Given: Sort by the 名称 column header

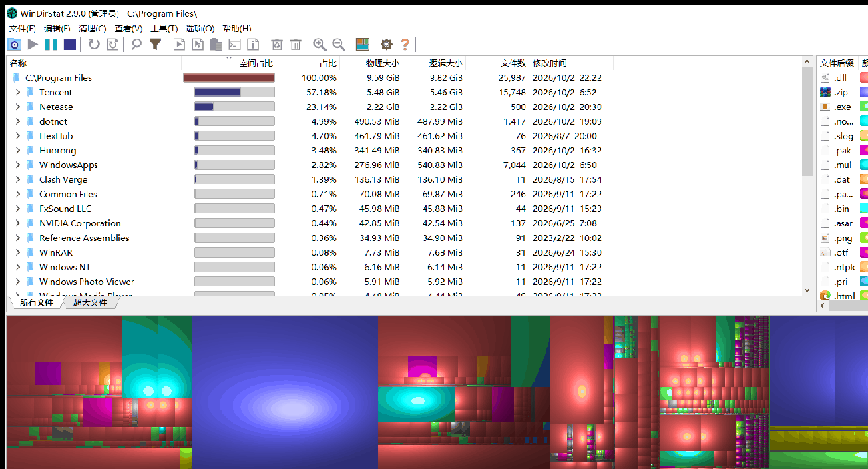Looking at the screenshot, I should pos(94,63).
